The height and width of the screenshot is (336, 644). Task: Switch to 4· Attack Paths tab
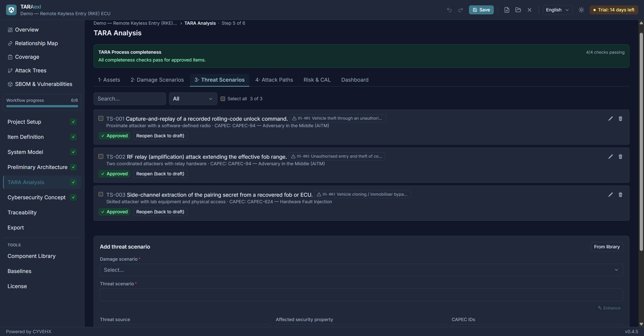click(274, 80)
